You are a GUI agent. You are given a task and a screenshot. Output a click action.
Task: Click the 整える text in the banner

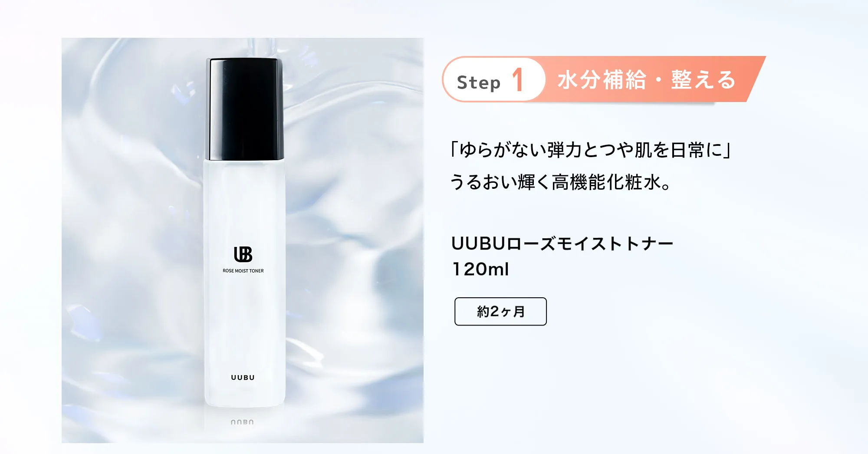click(704, 80)
